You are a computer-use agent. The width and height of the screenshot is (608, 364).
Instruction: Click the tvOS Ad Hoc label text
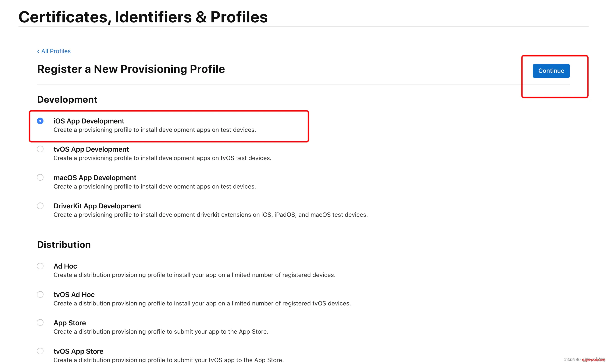(74, 295)
